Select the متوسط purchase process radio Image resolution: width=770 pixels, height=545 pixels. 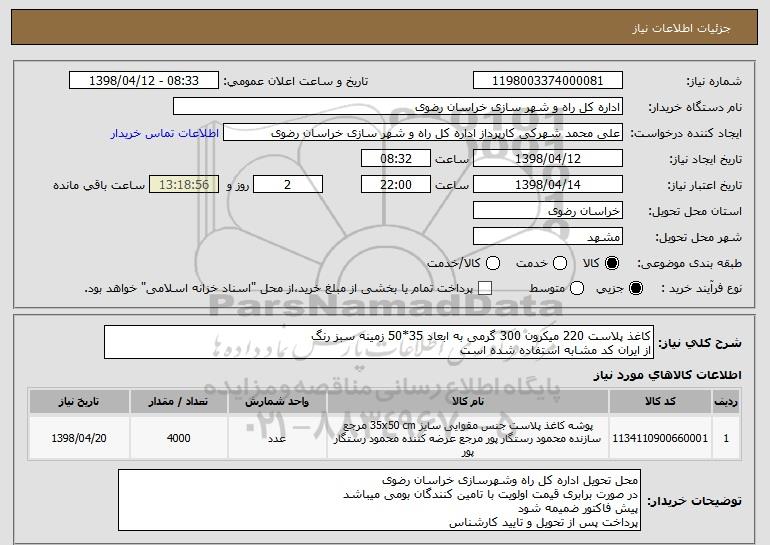(577, 288)
